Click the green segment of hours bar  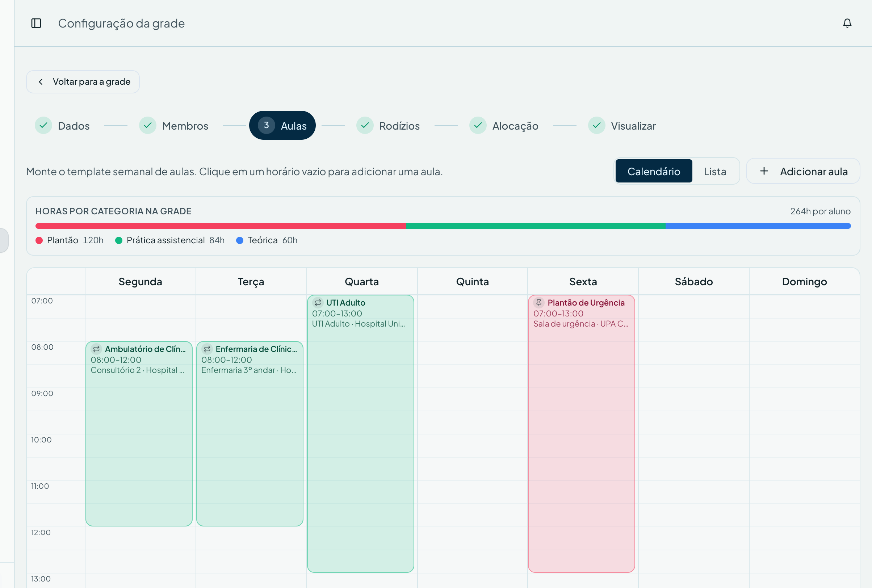536,226
